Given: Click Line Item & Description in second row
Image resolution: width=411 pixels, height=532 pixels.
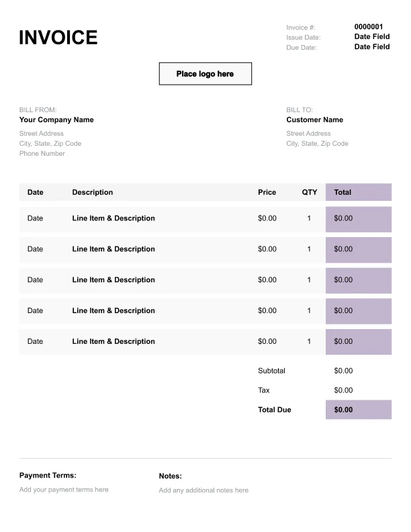Looking at the screenshot, I should [113, 249].
